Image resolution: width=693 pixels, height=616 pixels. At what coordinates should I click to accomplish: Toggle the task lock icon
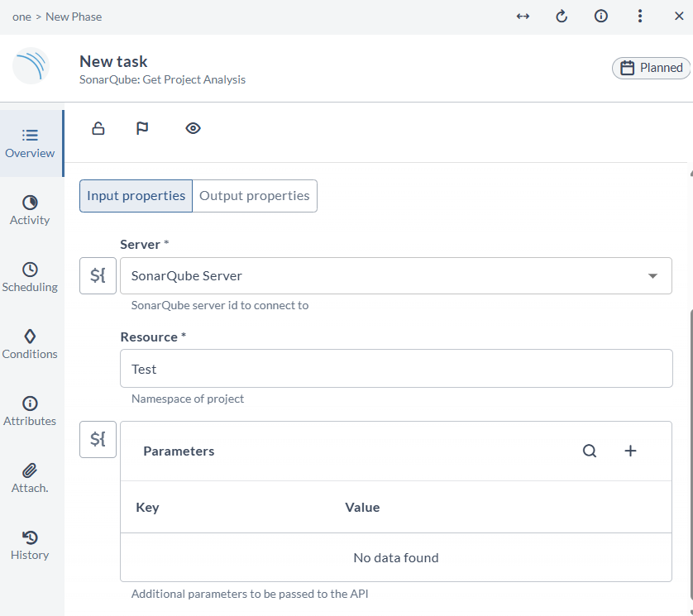98,128
